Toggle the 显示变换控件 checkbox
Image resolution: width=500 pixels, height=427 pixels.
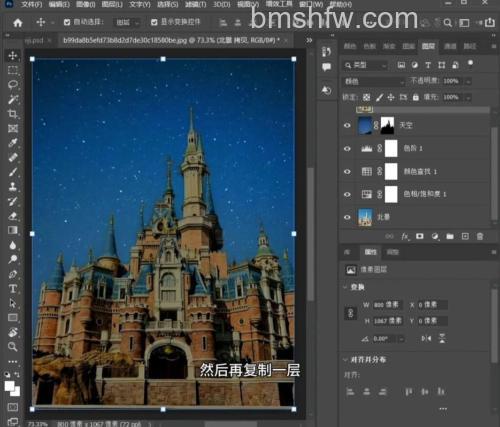(154, 22)
